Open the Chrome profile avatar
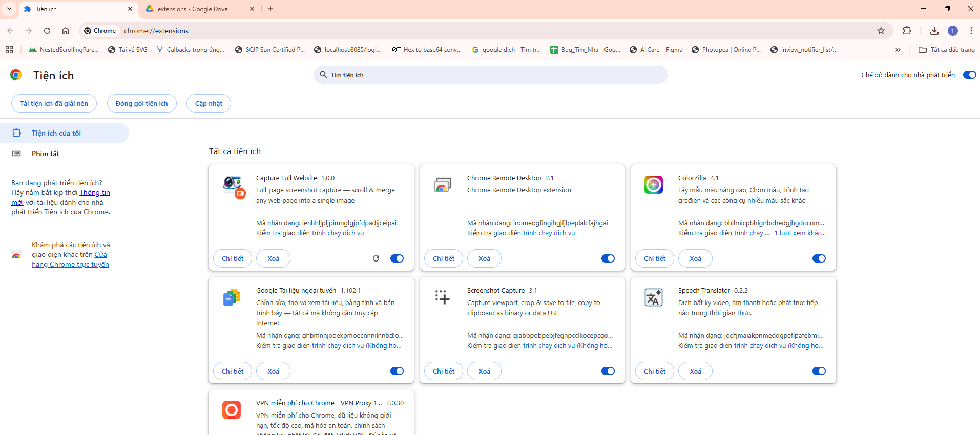The width and height of the screenshot is (980, 435). 953,31
